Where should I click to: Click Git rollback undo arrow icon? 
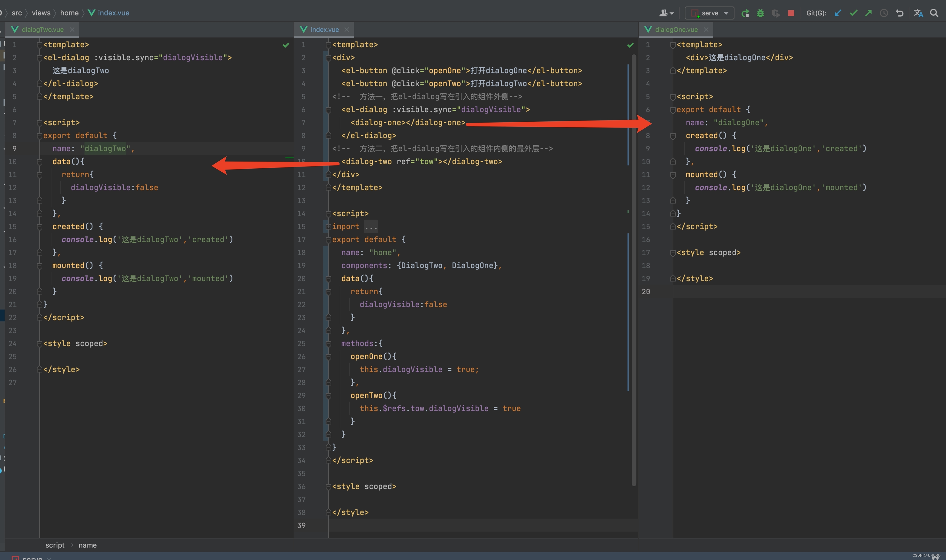pyautogui.click(x=900, y=13)
